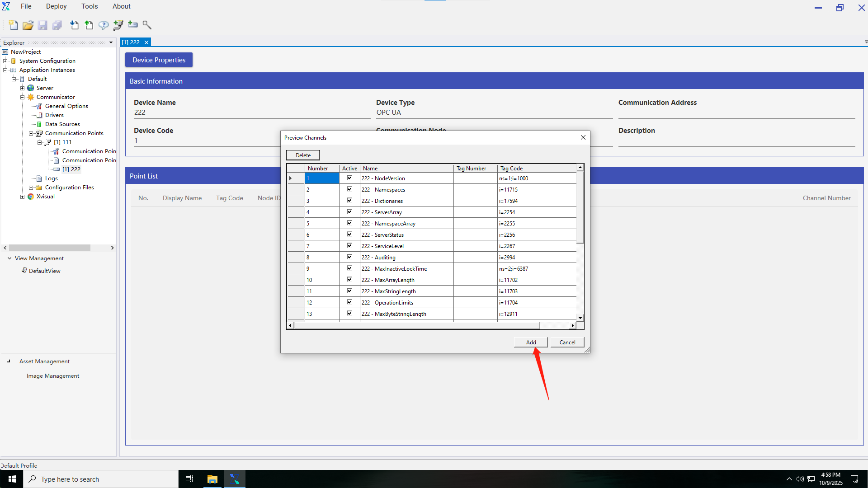The image size is (868, 488).
Task: Uncheck Active for 222 - ServerStatus row
Action: pos(349,235)
